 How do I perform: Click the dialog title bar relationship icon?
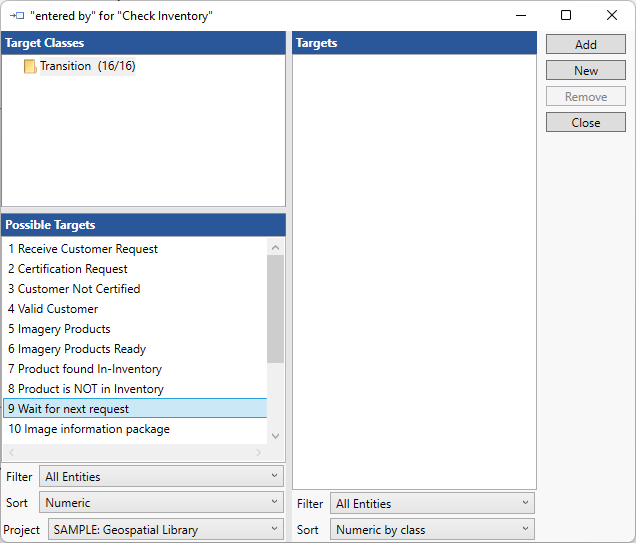point(16,16)
